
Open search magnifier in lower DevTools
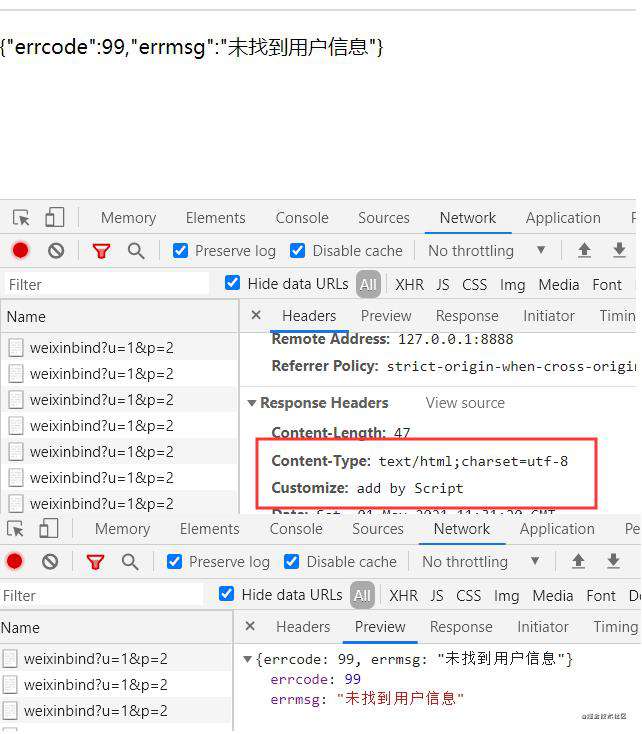(x=130, y=562)
